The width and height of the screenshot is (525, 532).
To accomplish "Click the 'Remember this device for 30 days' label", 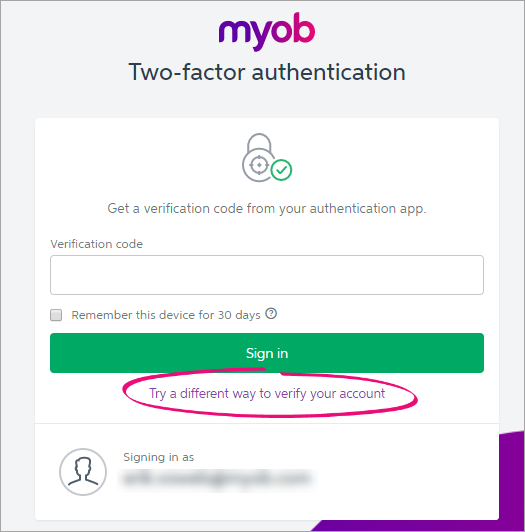I will click(166, 315).
